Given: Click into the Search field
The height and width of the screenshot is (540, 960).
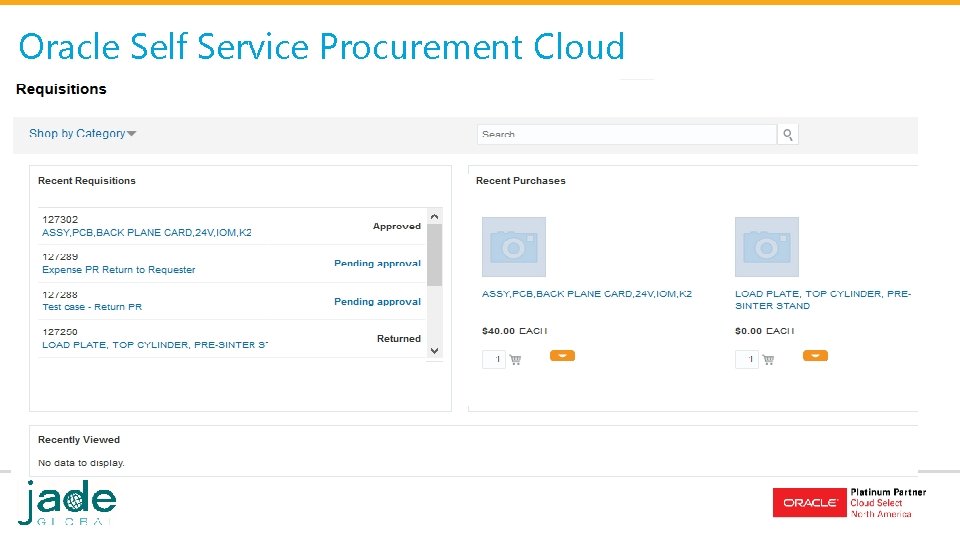Looking at the screenshot, I should (x=627, y=135).
